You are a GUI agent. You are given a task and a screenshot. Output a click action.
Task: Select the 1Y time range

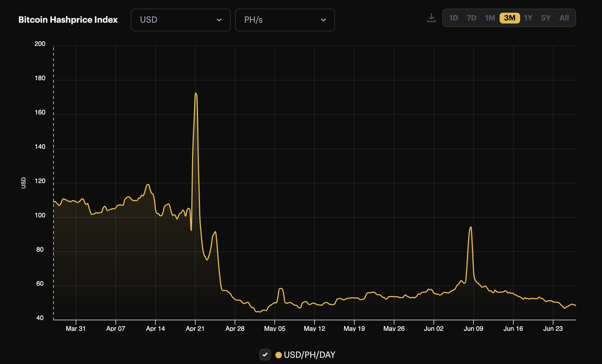(x=528, y=18)
